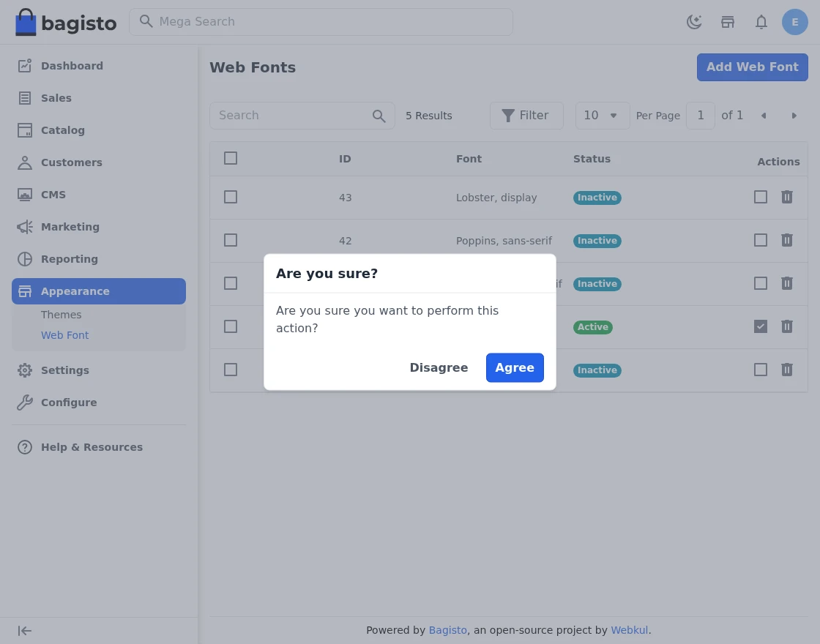Follow the Webkul footer link

click(x=629, y=630)
